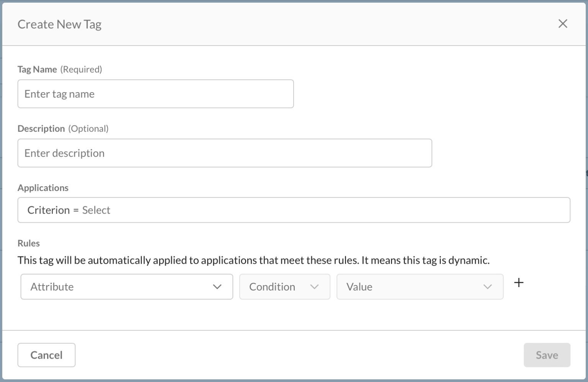
Task: Click the X icon in the top corner
Action: pyautogui.click(x=563, y=24)
